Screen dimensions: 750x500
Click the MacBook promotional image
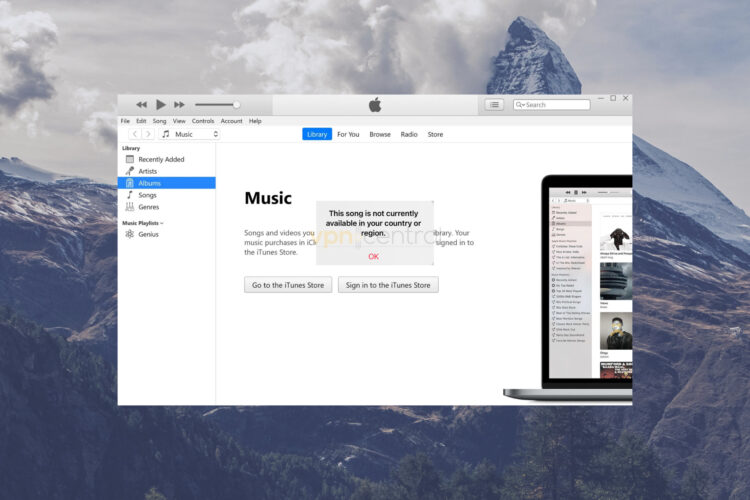pyautogui.click(x=569, y=288)
